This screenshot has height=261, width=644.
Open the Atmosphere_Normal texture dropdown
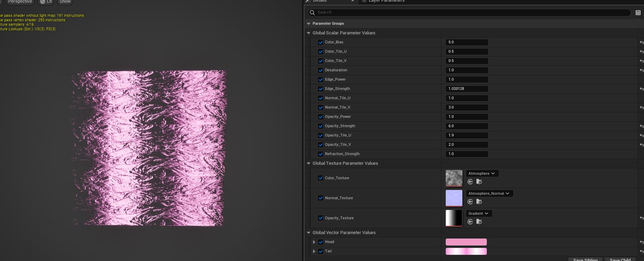tap(489, 193)
